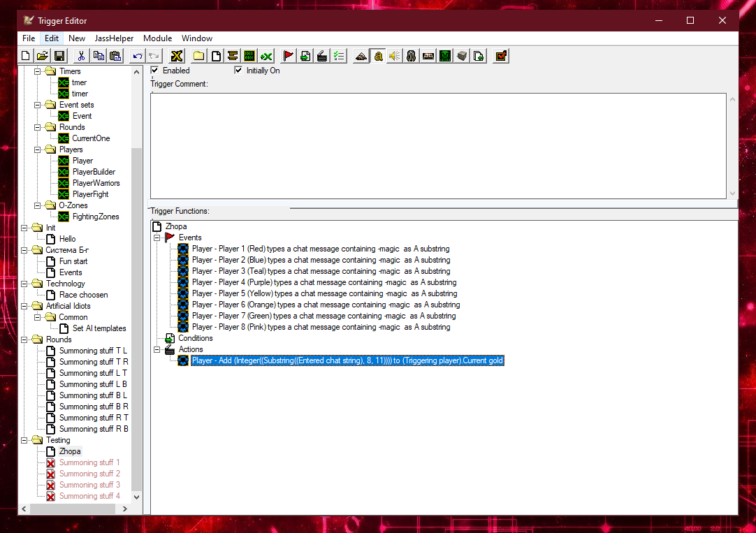
Task: Create a new trigger from toolbar
Action: (216, 56)
